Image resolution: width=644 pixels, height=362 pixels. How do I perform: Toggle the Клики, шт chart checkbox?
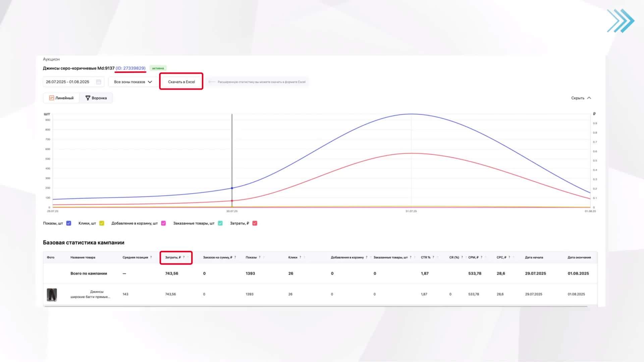(102, 223)
